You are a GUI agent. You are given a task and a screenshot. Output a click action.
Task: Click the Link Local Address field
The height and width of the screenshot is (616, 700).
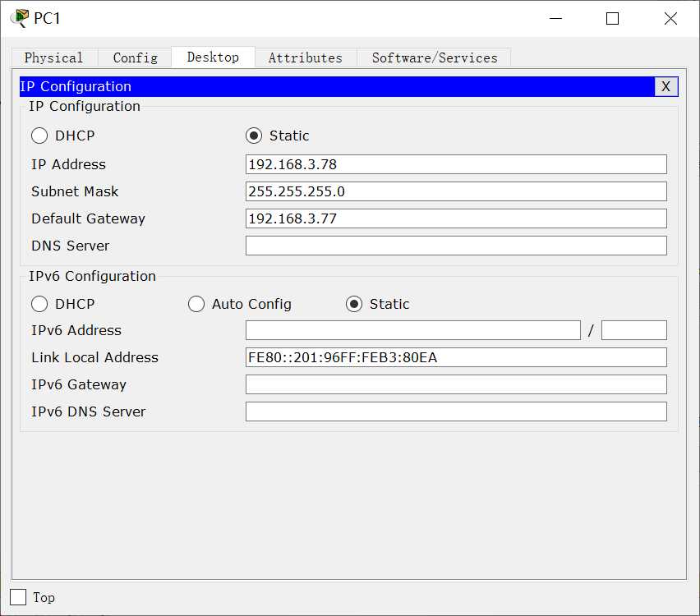(x=456, y=357)
